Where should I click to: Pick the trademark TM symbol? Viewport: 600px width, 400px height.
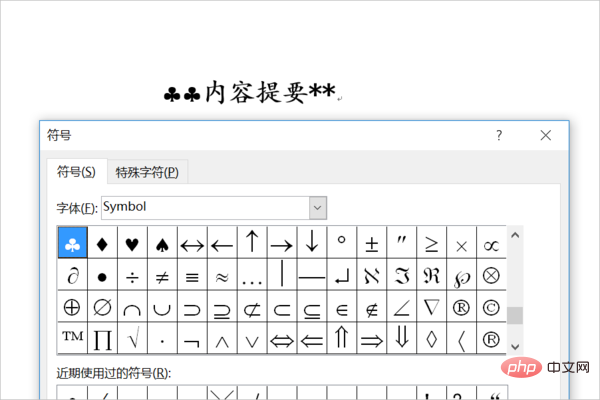(72, 338)
